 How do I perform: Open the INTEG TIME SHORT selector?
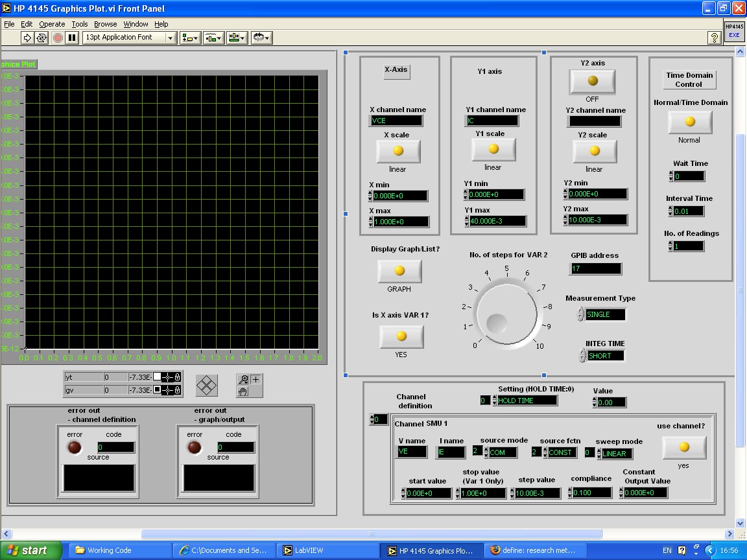[x=606, y=356]
